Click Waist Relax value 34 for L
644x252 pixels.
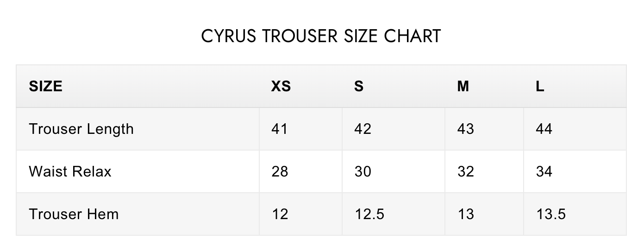[544, 171]
